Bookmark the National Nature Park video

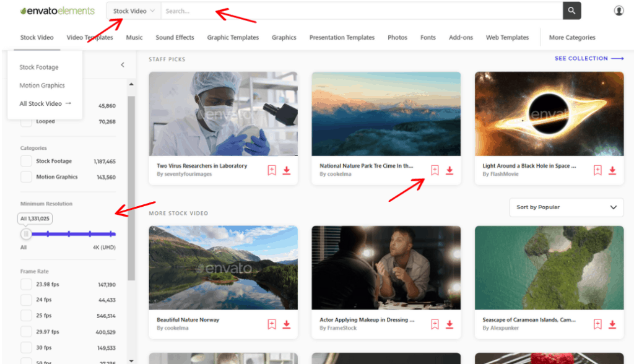coord(434,170)
